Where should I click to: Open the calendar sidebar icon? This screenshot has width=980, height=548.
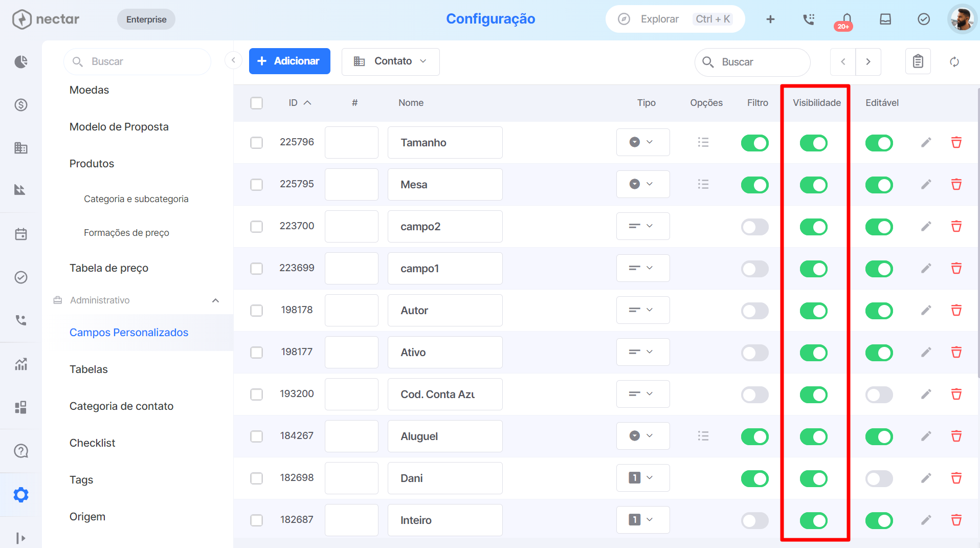[21, 234]
